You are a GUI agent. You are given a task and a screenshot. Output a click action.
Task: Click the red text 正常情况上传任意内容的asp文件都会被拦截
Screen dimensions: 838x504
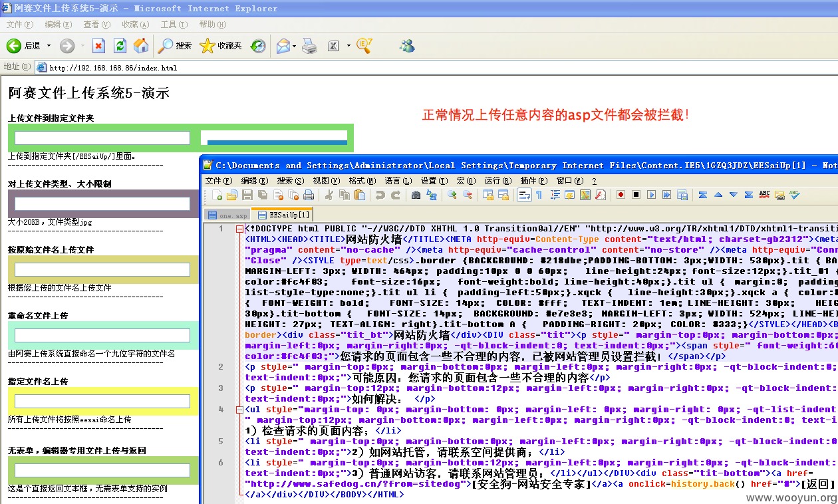point(556,115)
